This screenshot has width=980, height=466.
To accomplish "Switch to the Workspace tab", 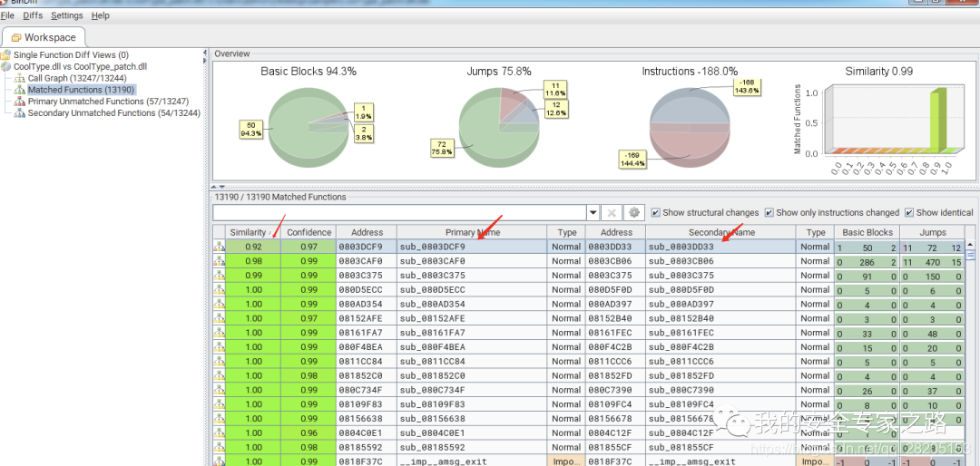I will pyautogui.click(x=44, y=37).
